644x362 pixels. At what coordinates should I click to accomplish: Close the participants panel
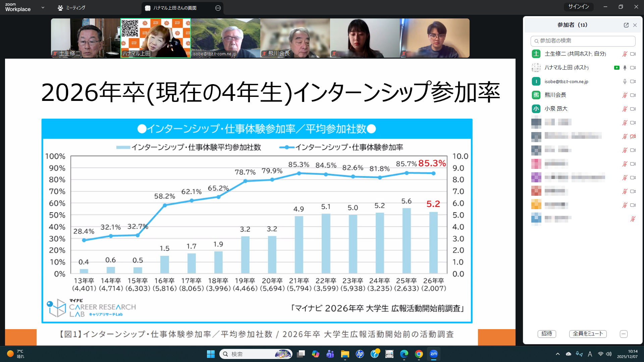click(635, 25)
